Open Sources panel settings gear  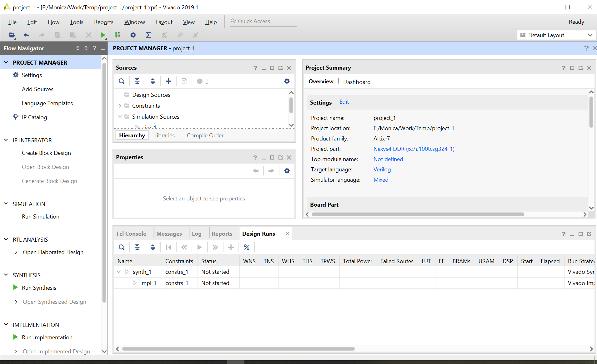click(287, 81)
